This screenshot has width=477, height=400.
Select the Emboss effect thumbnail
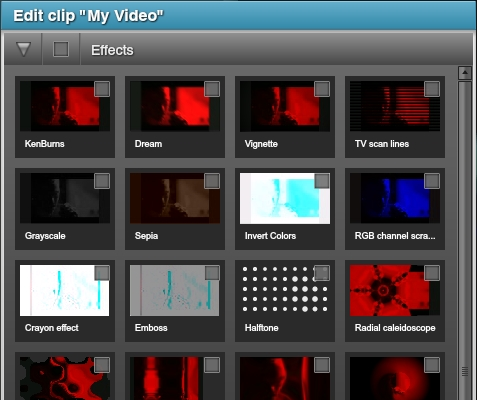coord(175,290)
